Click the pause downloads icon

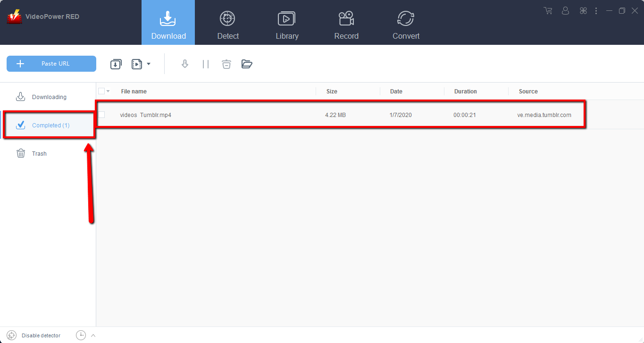(x=206, y=64)
